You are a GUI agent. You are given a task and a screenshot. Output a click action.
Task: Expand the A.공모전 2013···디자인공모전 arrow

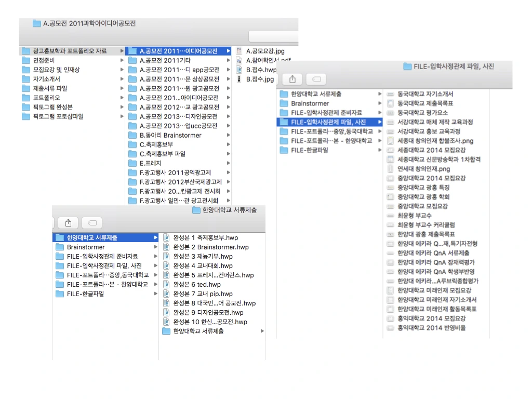point(229,116)
